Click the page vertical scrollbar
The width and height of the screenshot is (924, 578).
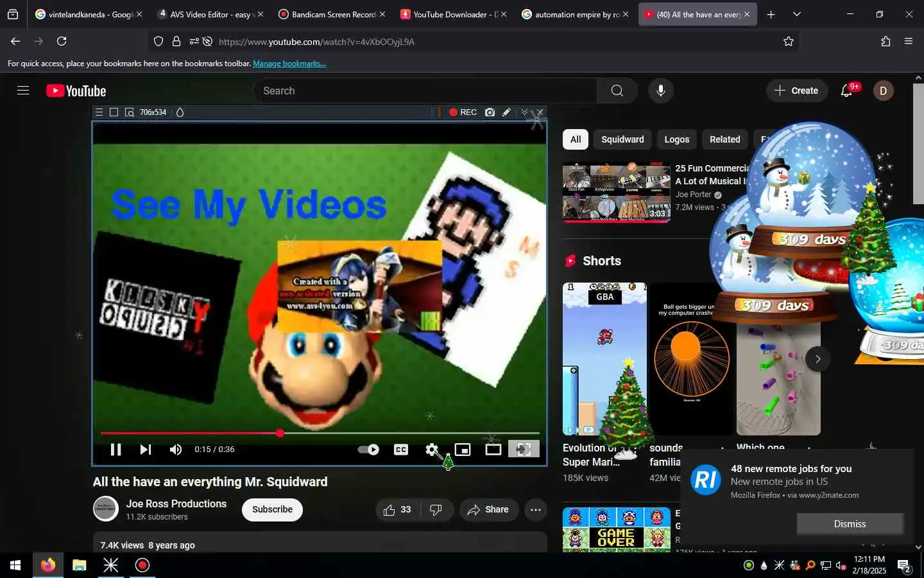(x=918, y=144)
